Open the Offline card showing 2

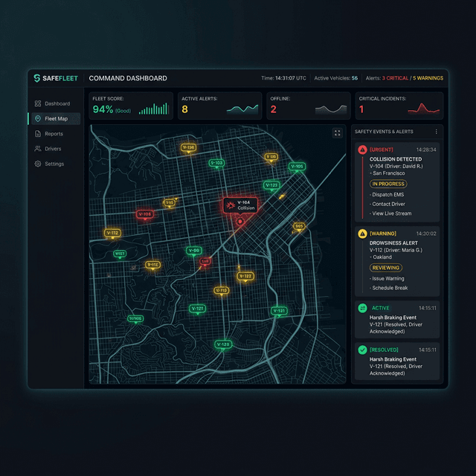pyautogui.click(x=309, y=106)
